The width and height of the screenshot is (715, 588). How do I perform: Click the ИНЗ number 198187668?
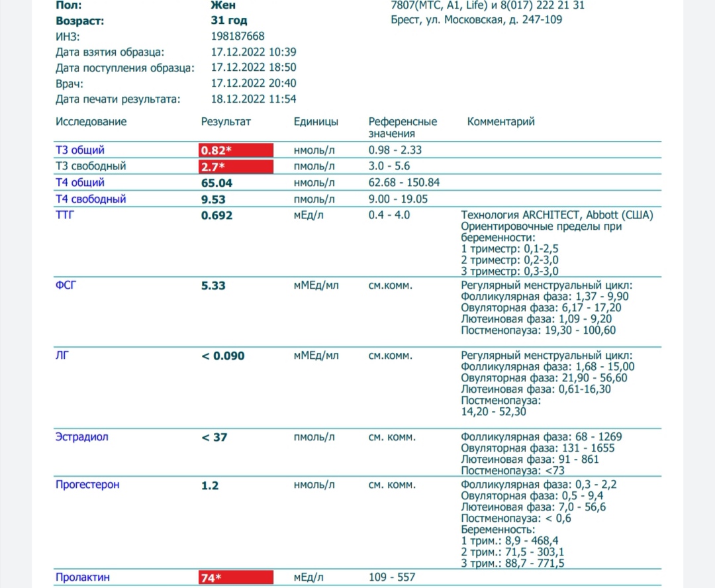pyautogui.click(x=238, y=36)
